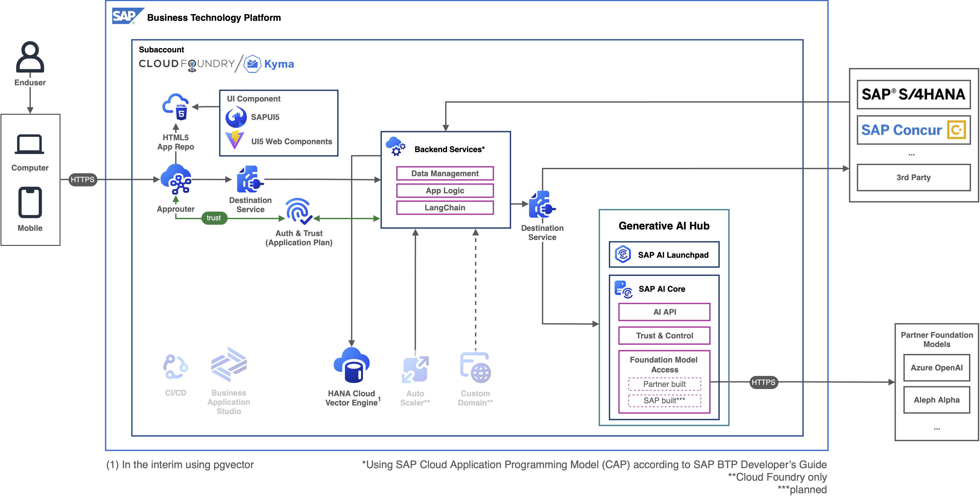Screen dimensions: 980x503
Task: Click the SAP Concur logo mark
Action: click(x=956, y=130)
